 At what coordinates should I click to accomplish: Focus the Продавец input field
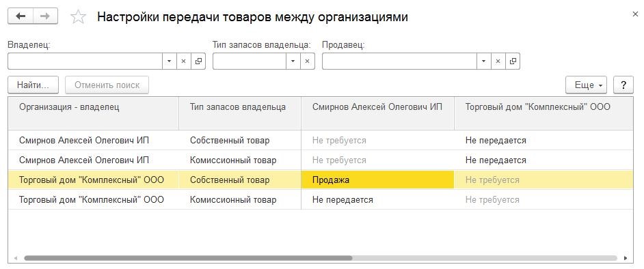click(399, 61)
